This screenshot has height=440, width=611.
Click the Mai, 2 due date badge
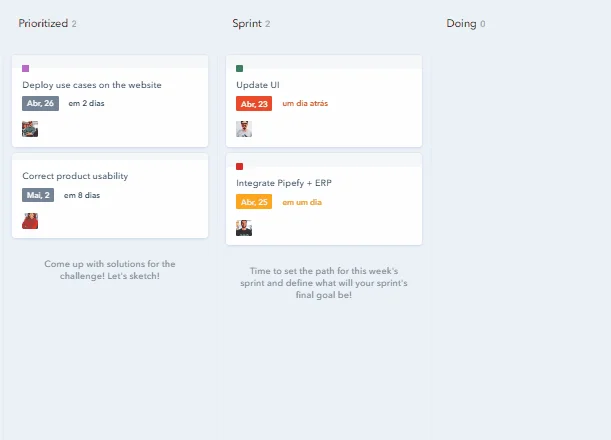pos(38,195)
